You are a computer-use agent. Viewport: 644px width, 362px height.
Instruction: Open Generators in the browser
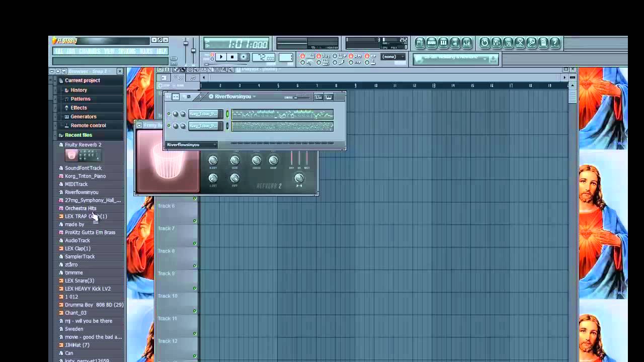pyautogui.click(x=84, y=117)
